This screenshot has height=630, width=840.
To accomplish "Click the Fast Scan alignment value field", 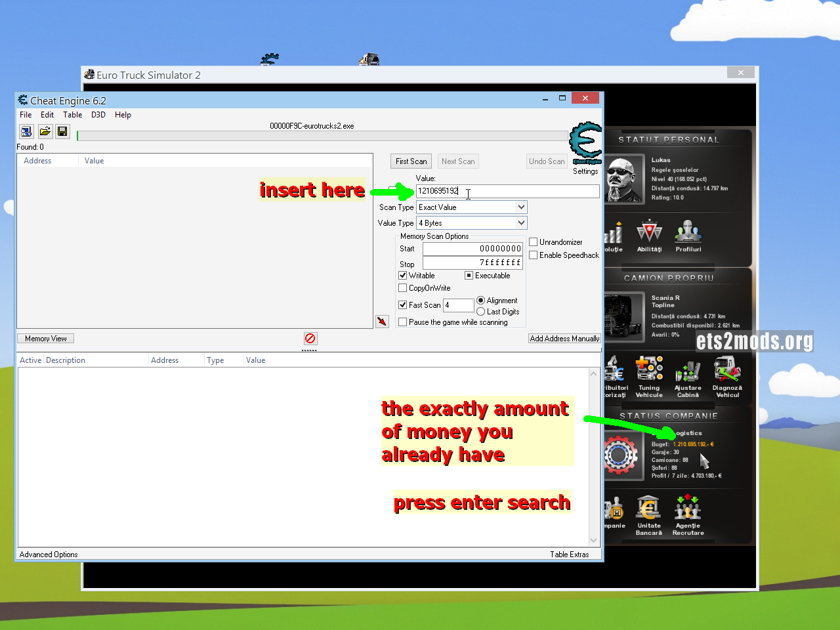I will pyautogui.click(x=458, y=305).
